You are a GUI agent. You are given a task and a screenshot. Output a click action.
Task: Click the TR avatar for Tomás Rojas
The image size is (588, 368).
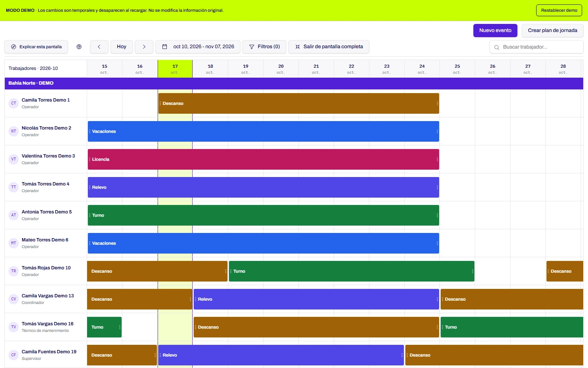14,271
